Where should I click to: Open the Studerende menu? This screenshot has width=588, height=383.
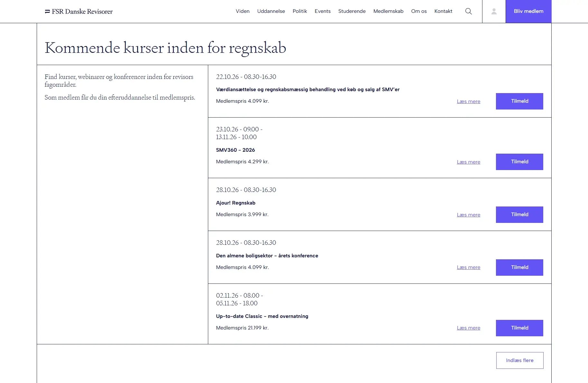click(352, 11)
